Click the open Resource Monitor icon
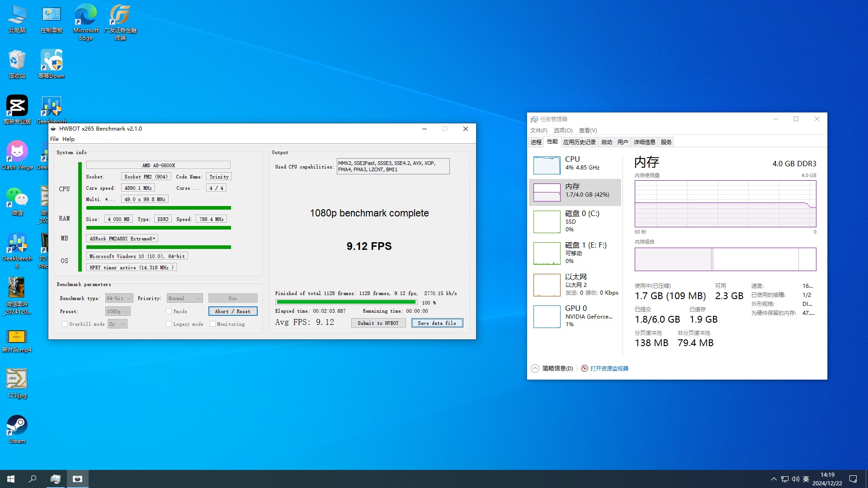868x488 pixels. pos(585,368)
